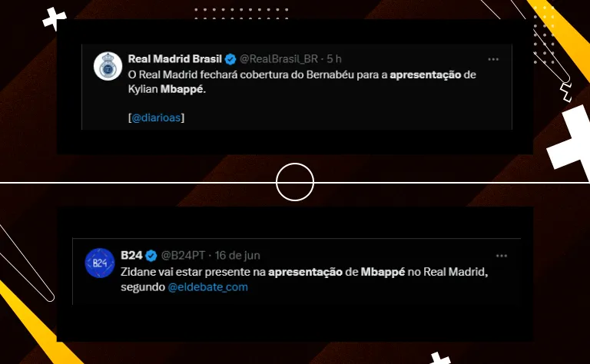Click Real Madrid Brasil profile avatar
Viewport: 590px width, 364px height.
pyautogui.click(x=108, y=66)
